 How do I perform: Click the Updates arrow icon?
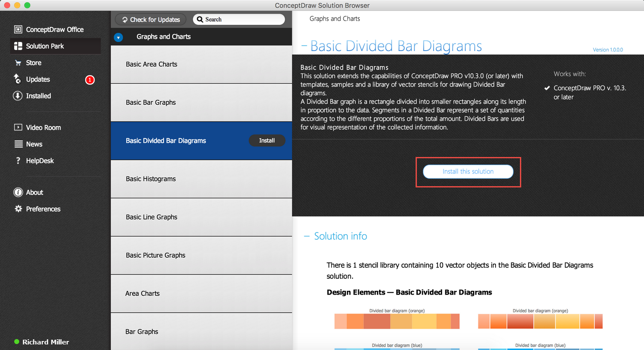click(x=17, y=79)
